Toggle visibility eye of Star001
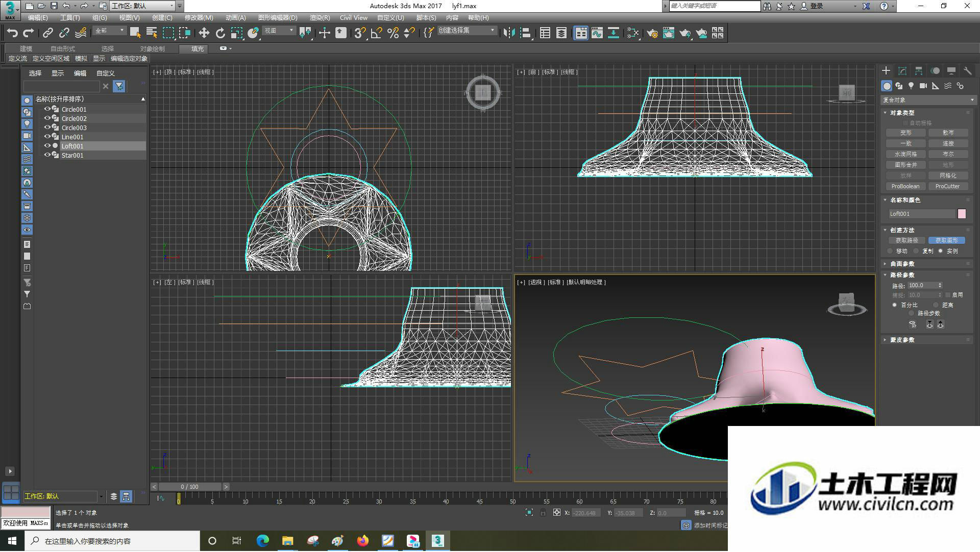Image resolution: width=980 pixels, height=552 pixels. click(x=47, y=155)
